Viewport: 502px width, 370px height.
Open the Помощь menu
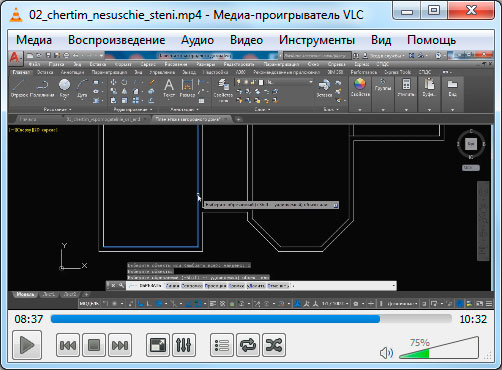pyautogui.click(x=431, y=40)
